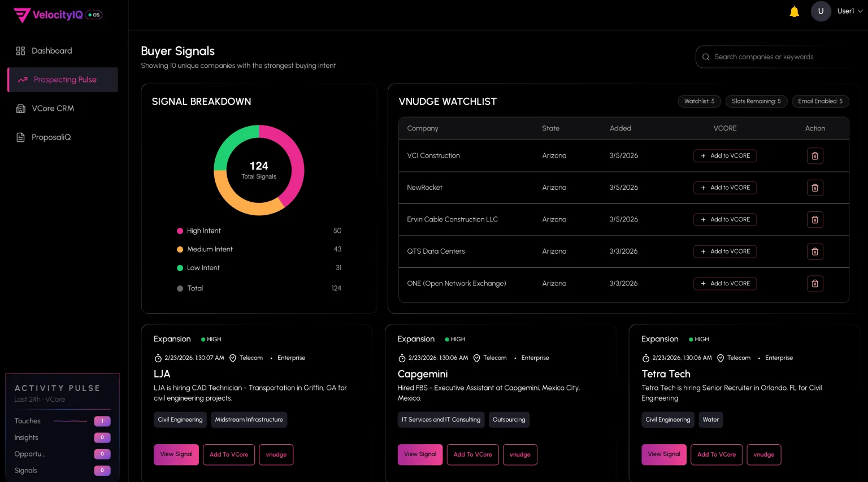View Signal for Tetra Tech
Image resolution: width=868 pixels, height=482 pixels.
(x=664, y=455)
